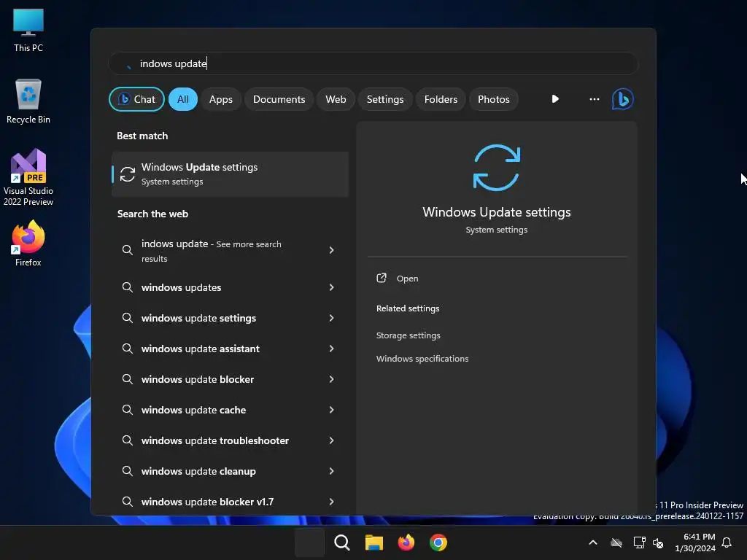Click the Start button on the taskbar
The image size is (747, 560).
tap(309, 542)
